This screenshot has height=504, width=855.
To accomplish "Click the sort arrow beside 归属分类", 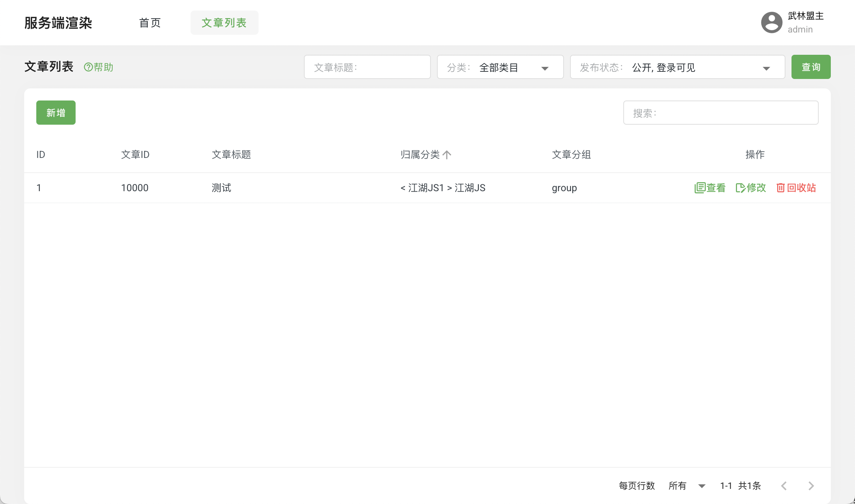I will (x=447, y=155).
